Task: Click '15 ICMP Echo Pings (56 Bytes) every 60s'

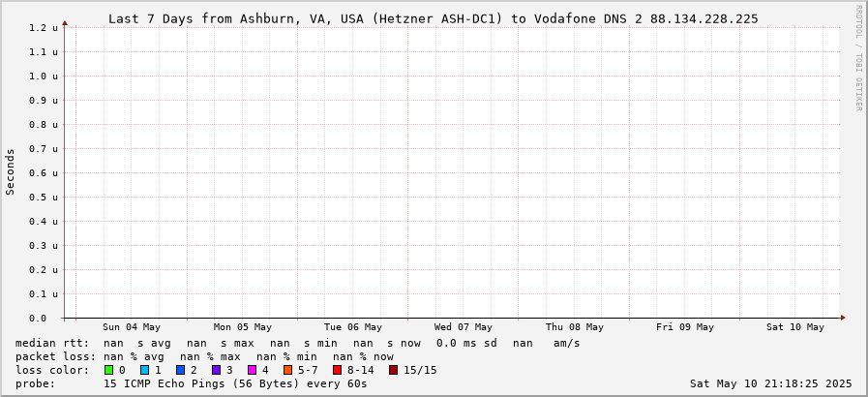Action: pos(235,383)
